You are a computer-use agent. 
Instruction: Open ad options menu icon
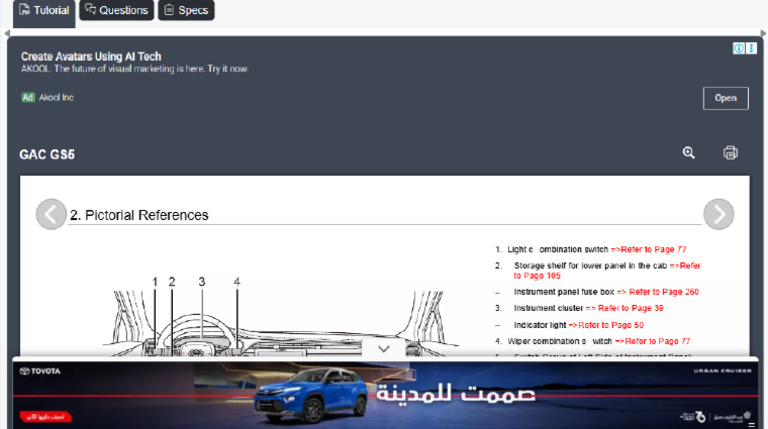click(751, 48)
